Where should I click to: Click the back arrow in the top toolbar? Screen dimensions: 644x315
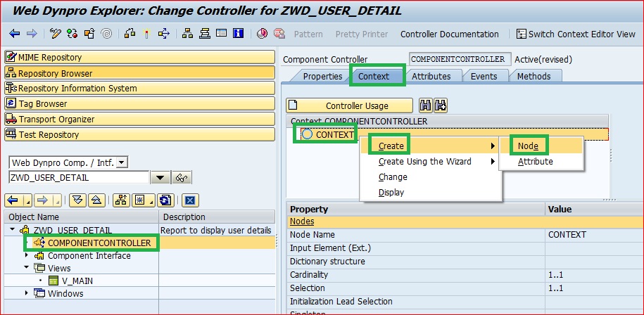pos(15,34)
